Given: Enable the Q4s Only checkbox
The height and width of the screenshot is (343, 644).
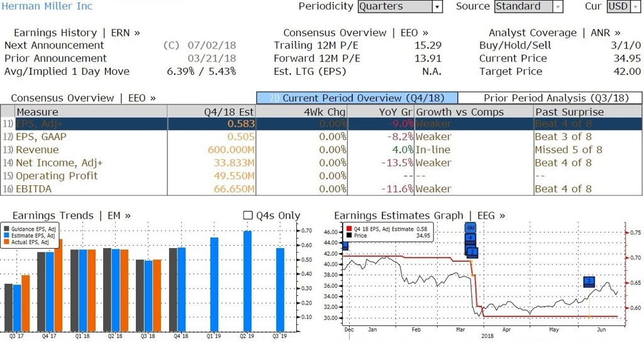Looking at the screenshot, I should tap(248, 215).
